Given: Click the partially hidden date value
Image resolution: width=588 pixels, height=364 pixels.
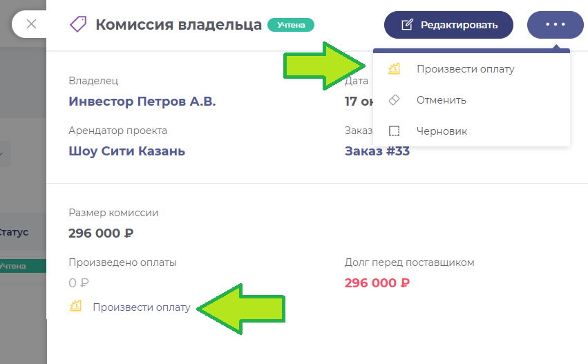Looking at the screenshot, I should click(358, 102).
